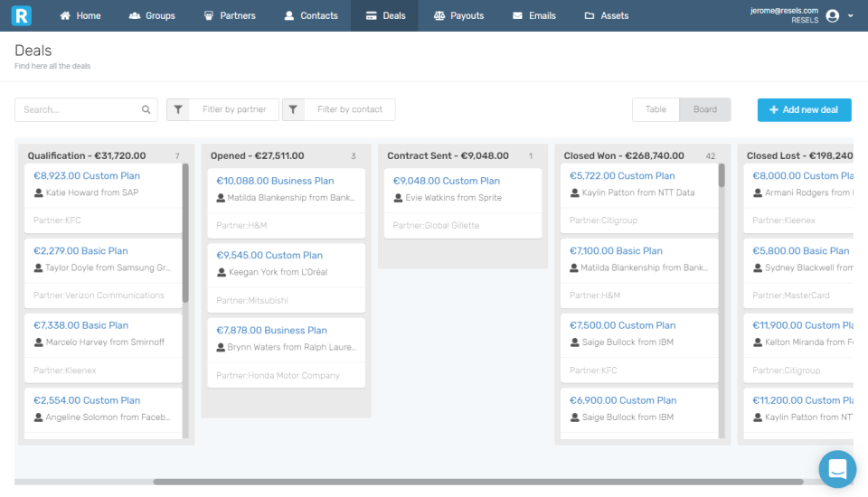Click the Home house icon
The width and height of the screenshot is (868, 497).
click(65, 15)
